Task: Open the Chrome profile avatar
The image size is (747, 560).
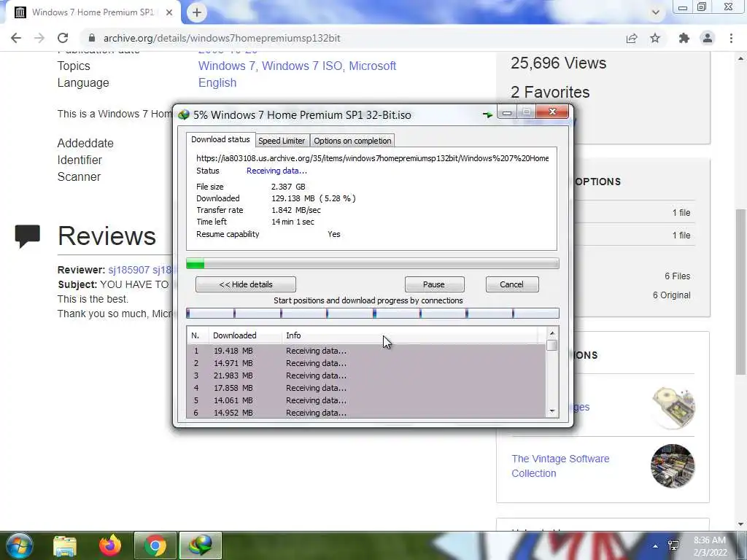Action: click(x=708, y=38)
